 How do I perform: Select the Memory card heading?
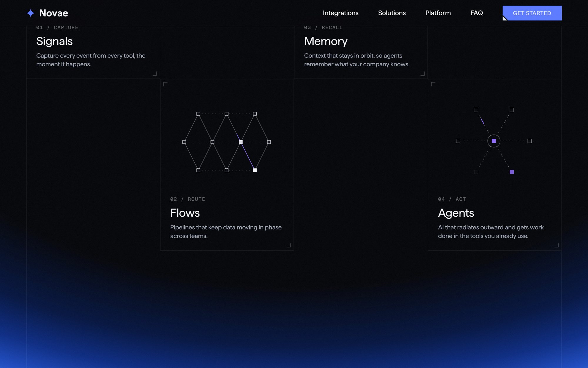[x=326, y=41]
